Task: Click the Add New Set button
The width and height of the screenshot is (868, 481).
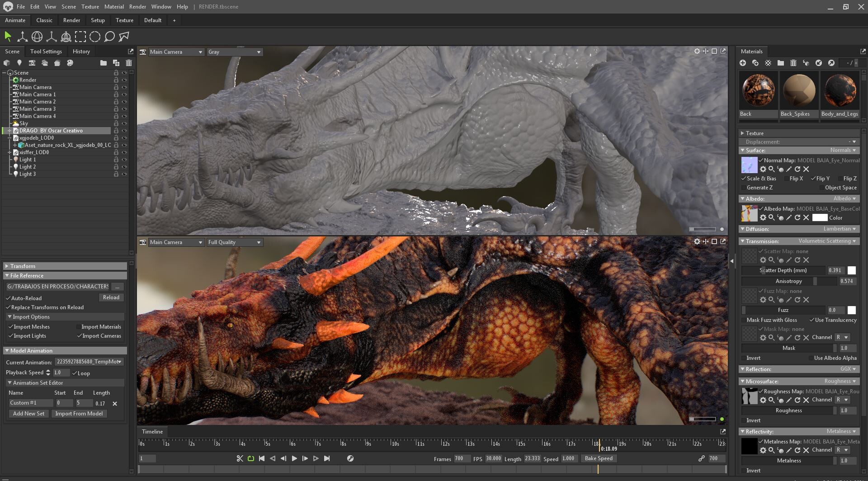Action: (28, 414)
